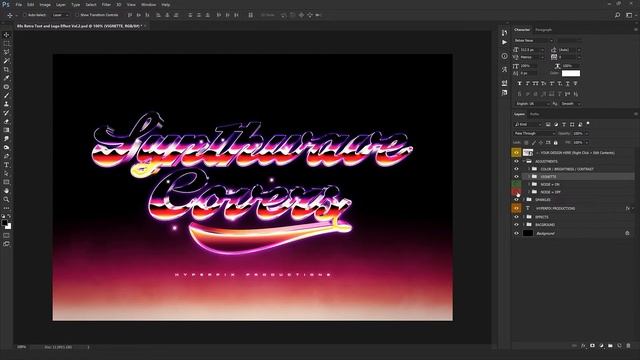Switch to the Paragraph tab
Image resolution: width=640 pixels, height=360 pixels.
543,30
